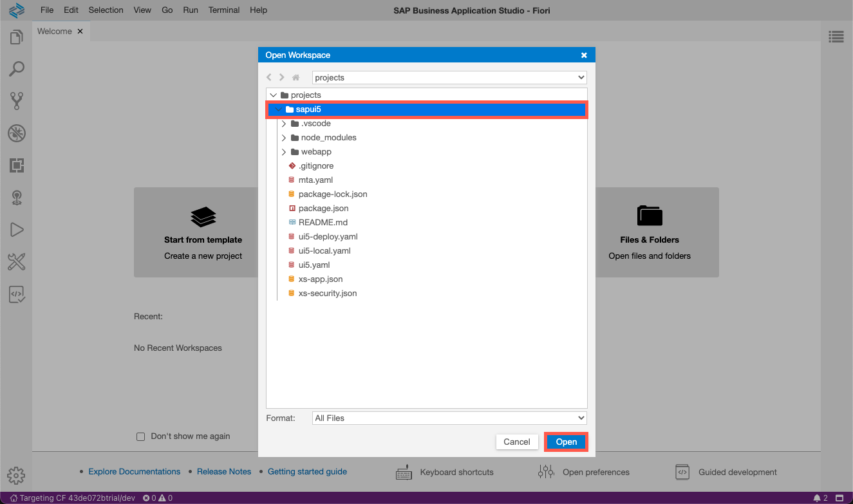Open the Edit menu

point(71,10)
